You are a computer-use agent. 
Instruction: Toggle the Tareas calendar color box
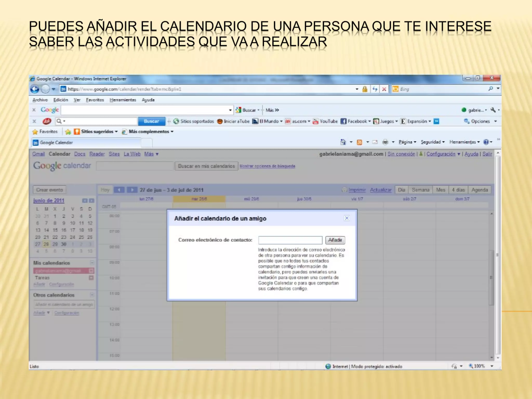tap(91, 278)
